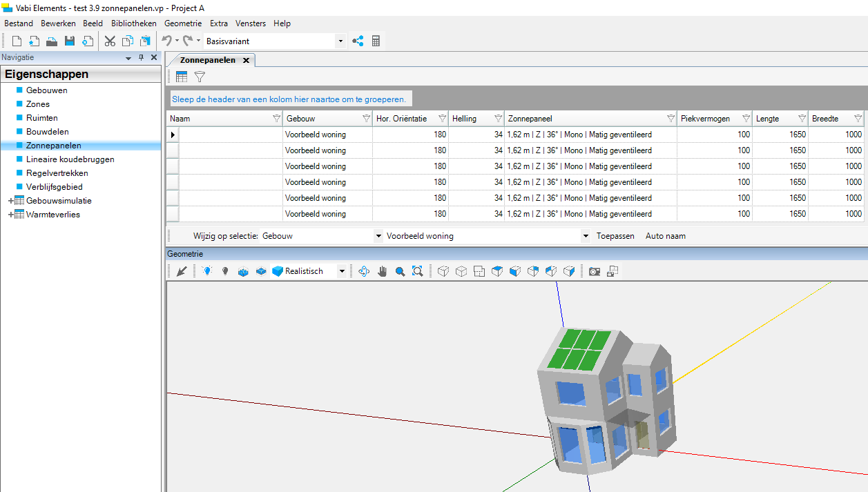Viewport: 868px width, 492px height.
Task: Click the Piekvermogen column header
Action: pos(705,119)
